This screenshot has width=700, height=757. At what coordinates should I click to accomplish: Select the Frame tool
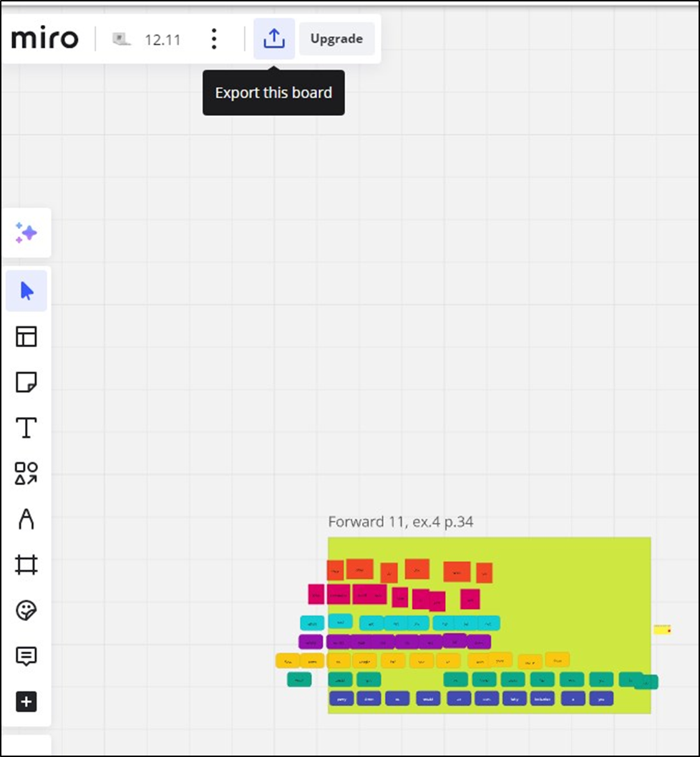point(26,565)
